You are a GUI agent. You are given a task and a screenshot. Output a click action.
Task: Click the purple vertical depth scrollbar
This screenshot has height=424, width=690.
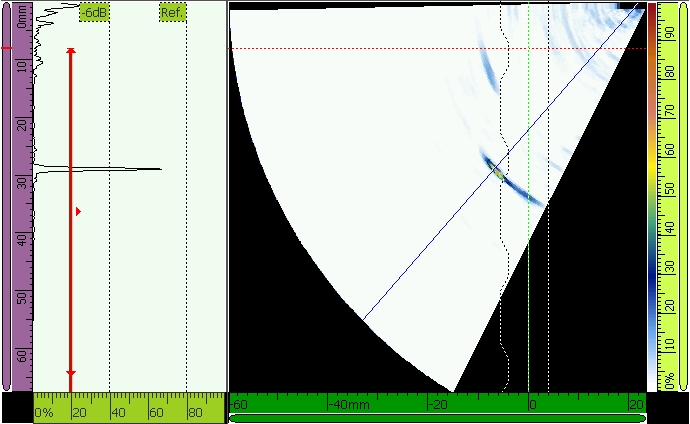(6, 200)
